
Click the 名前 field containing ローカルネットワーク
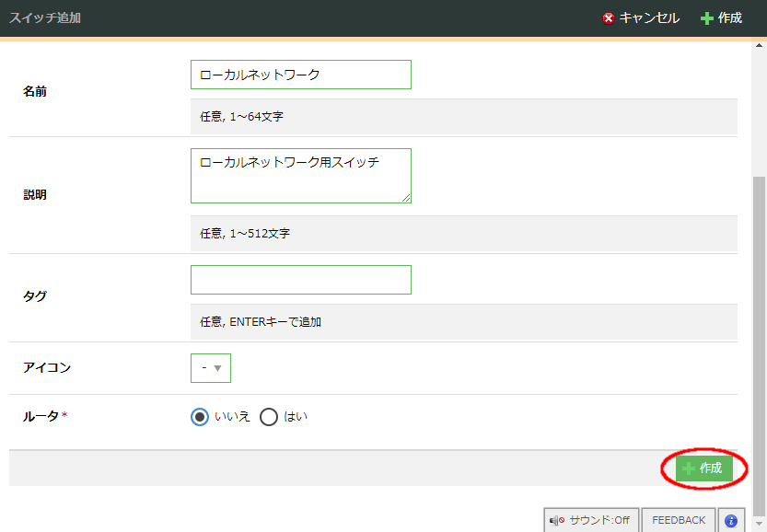[300, 75]
